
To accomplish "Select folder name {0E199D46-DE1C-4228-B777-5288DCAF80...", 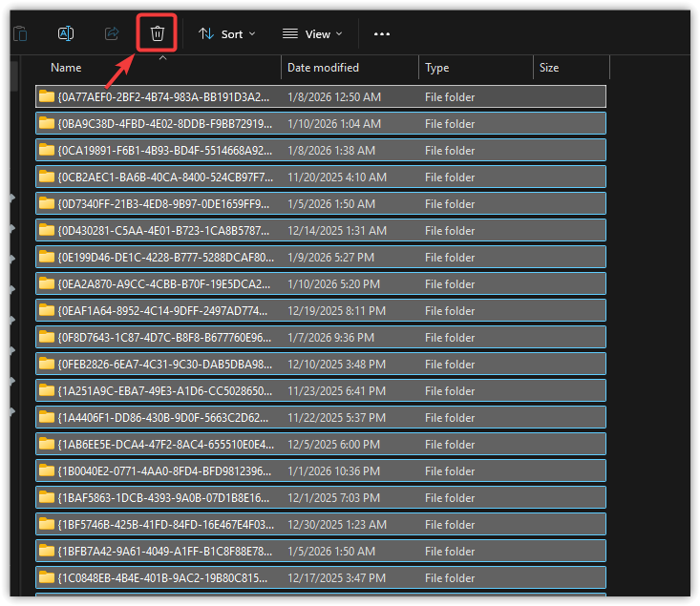I will tap(165, 258).
